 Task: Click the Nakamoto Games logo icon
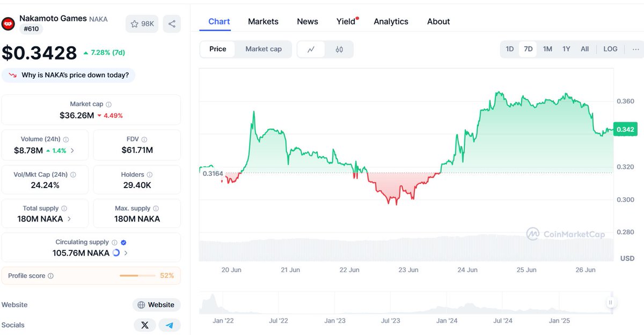[8, 24]
